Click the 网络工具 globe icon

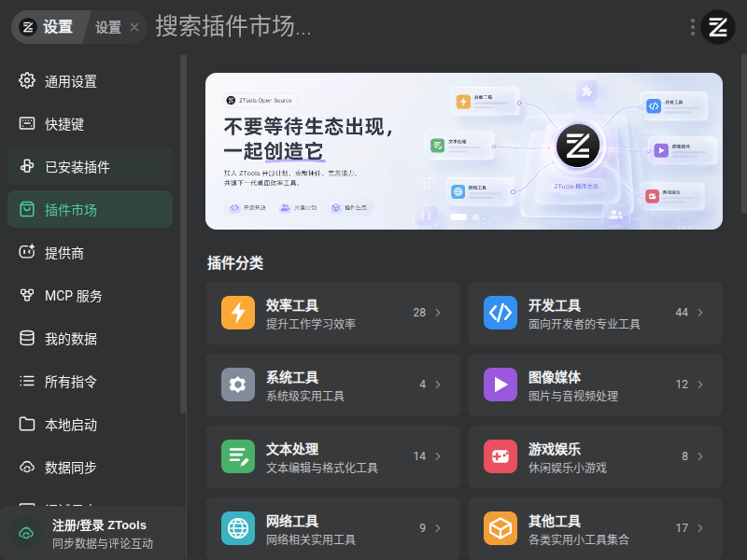238,528
